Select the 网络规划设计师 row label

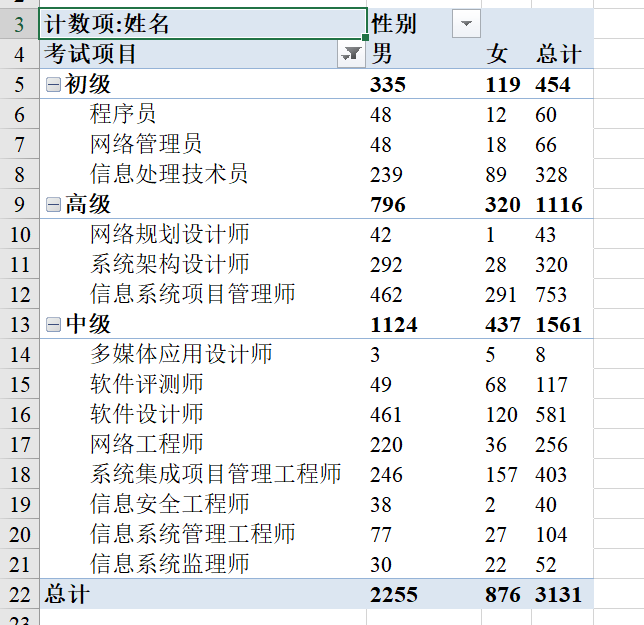coord(169,234)
